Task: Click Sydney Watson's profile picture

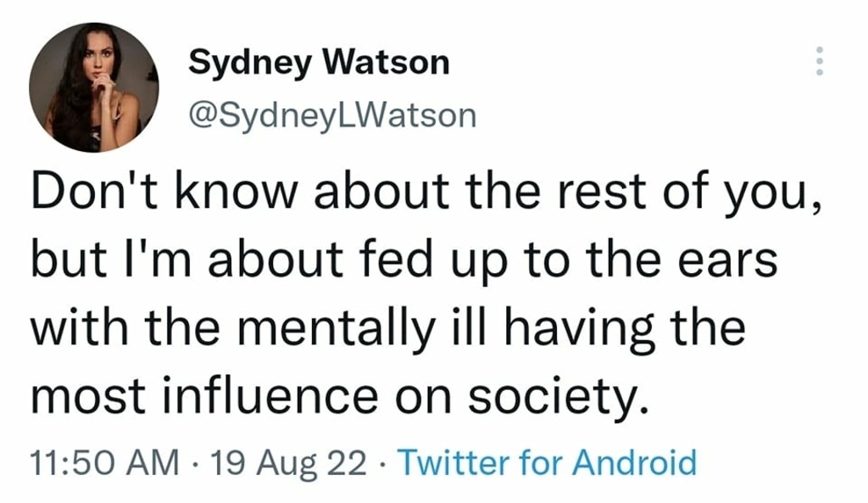Action: point(94,88)
